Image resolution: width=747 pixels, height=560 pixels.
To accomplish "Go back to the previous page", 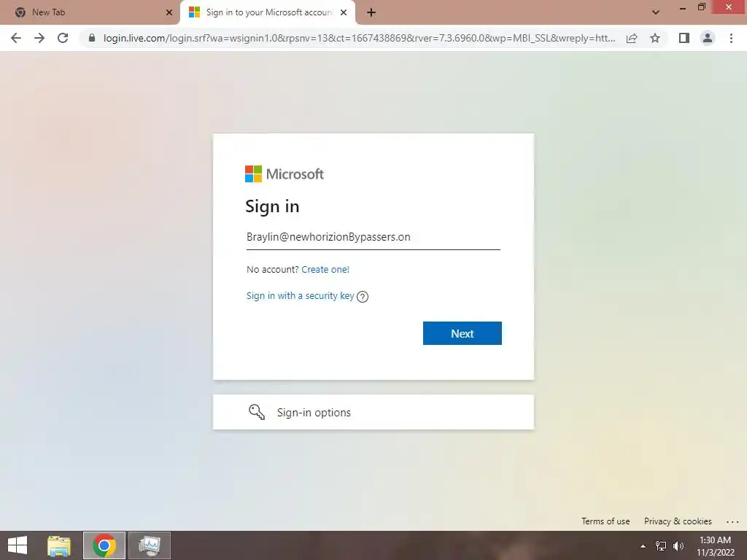I will (x=16, y=38).
